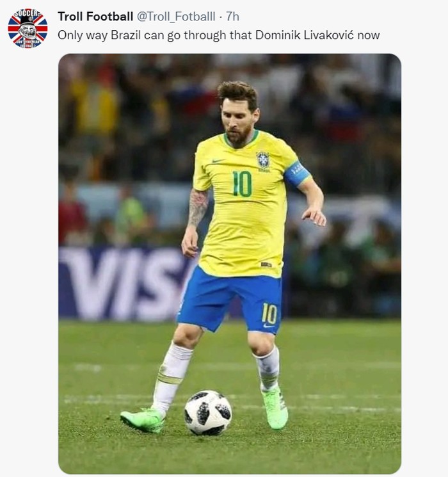The height and width of the screenshot is (477, 448).
Task: Click the soccer ball in the photo
Action: 208,412
